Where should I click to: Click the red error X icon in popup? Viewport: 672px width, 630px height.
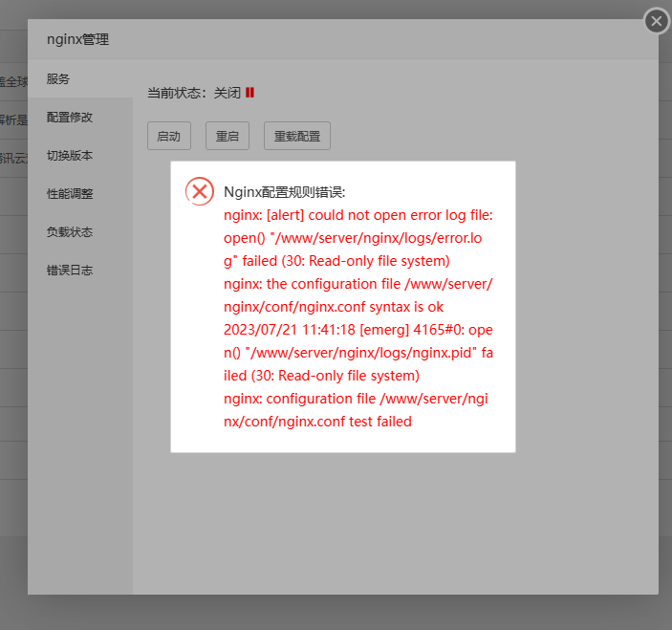coord(199,191)
